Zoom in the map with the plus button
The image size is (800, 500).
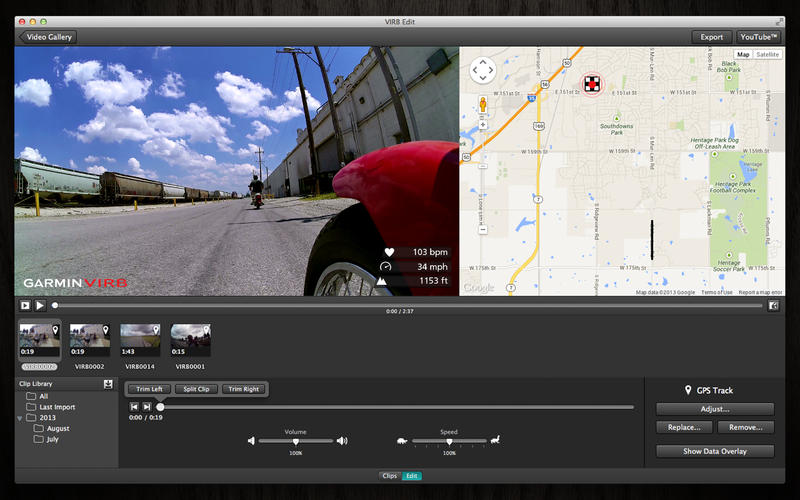click(483, 124)
